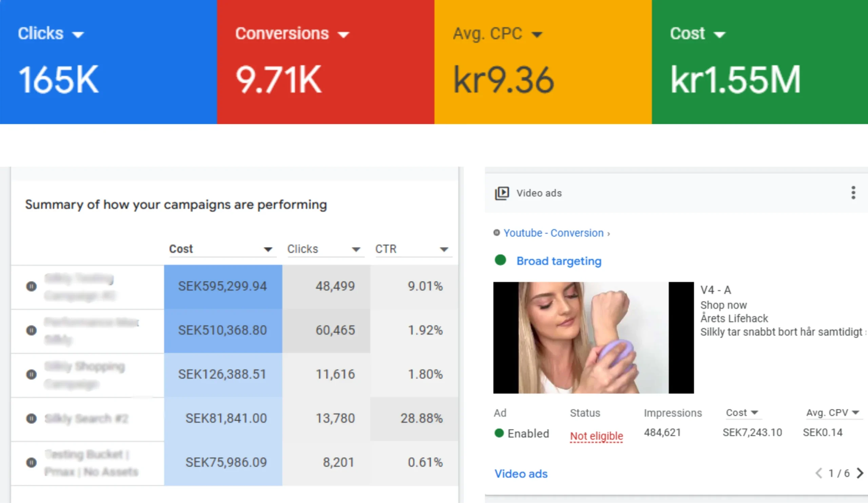
Task: Click the Video ads play icon
Action: click(x=502, y=193)
